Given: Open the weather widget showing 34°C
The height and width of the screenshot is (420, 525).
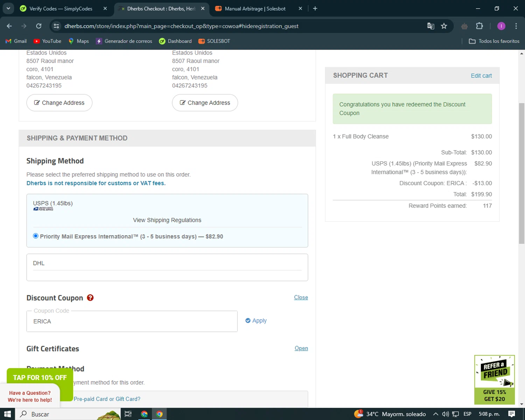Looking at the screenshot, I should (x=390, y=414).
